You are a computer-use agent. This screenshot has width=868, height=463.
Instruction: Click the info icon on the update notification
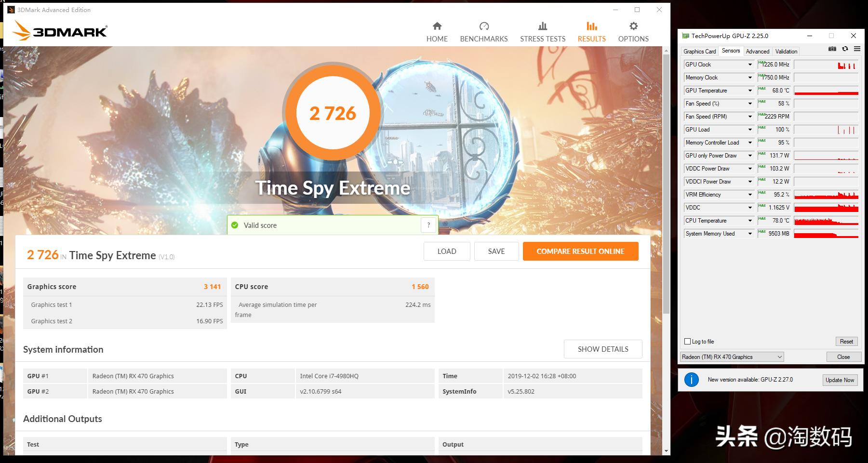click(x=693, y=380)
